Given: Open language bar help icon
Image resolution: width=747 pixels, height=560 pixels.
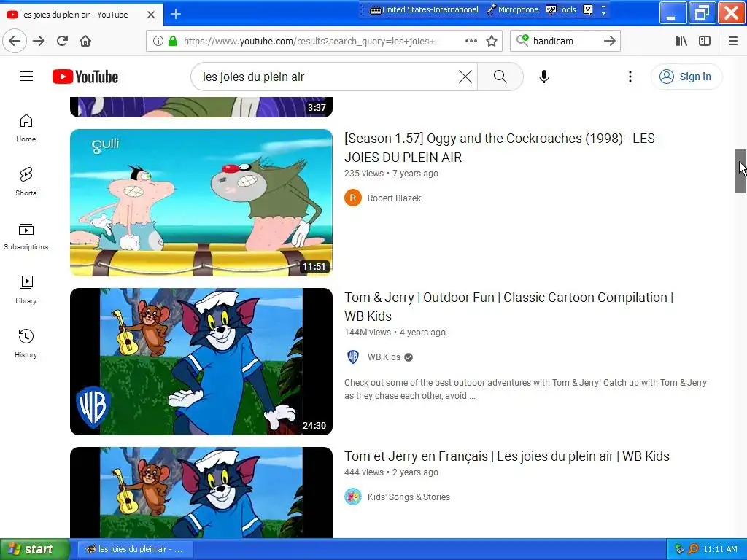Looking at the screenshot, I should click(588, 9).
